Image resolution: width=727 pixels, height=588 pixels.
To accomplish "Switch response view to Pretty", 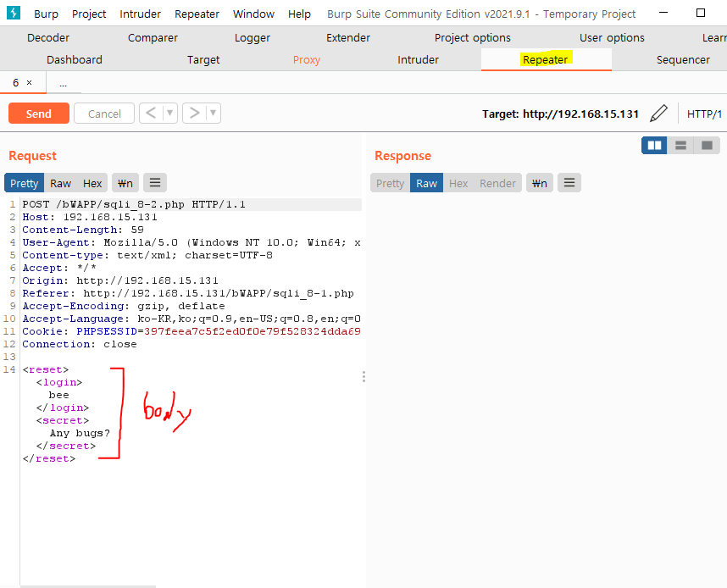I will (391, 183).
